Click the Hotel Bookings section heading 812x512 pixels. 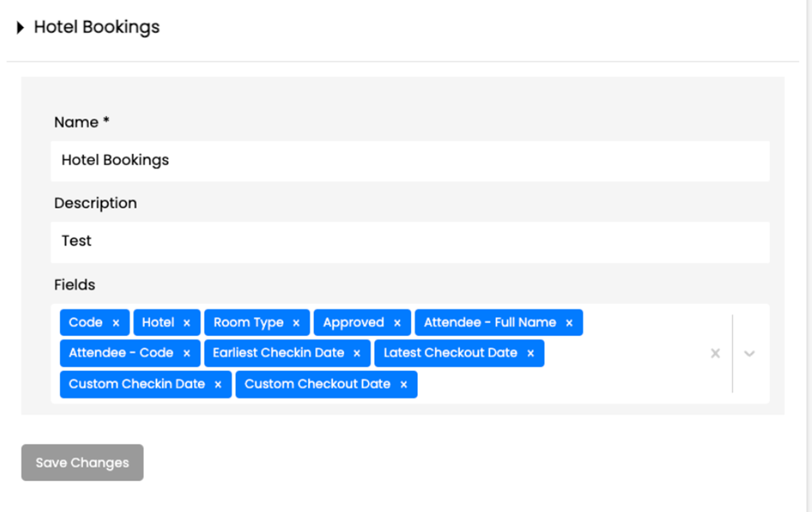click(96, 27)
